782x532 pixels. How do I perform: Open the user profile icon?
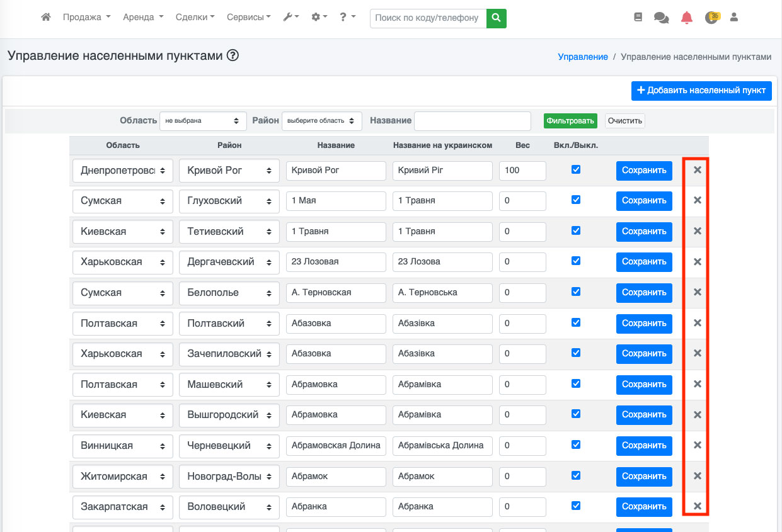[733, 18]
